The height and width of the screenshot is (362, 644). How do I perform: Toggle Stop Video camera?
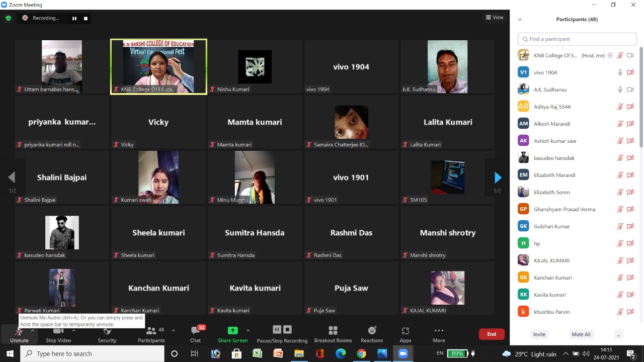[58, 334]
